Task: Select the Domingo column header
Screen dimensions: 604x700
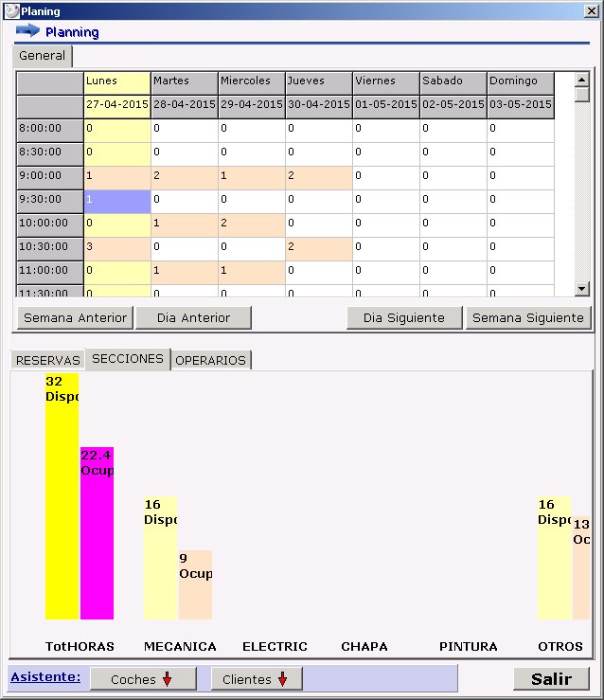Action: pyautogui.click(x=521, y=83)
